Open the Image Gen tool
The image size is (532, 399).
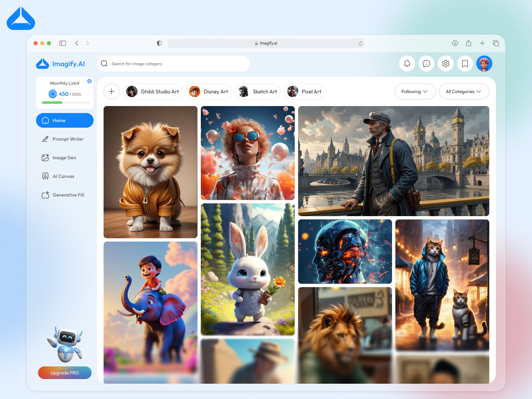tap(65, 158)
